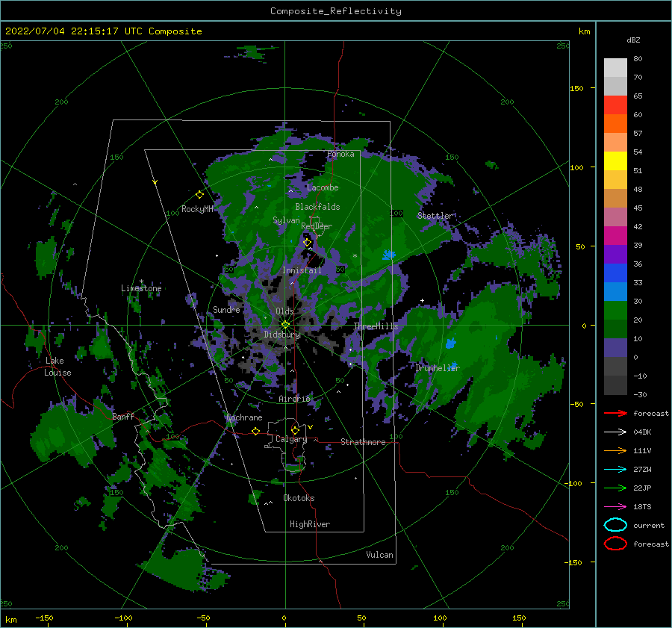Click the Airdrie town label
Image resolution: width=672 pixels, height=628 pixels.
click(x=294, y=399)
